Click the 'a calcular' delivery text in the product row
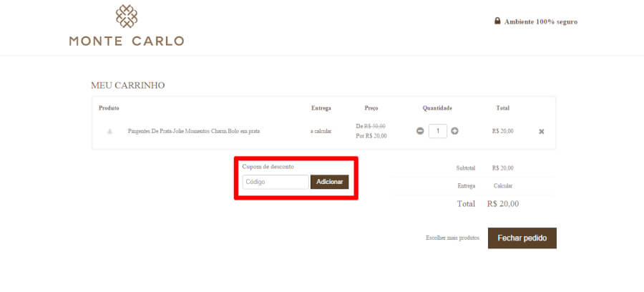The width and height of the screenshot is (644, 292). [321, 132]
